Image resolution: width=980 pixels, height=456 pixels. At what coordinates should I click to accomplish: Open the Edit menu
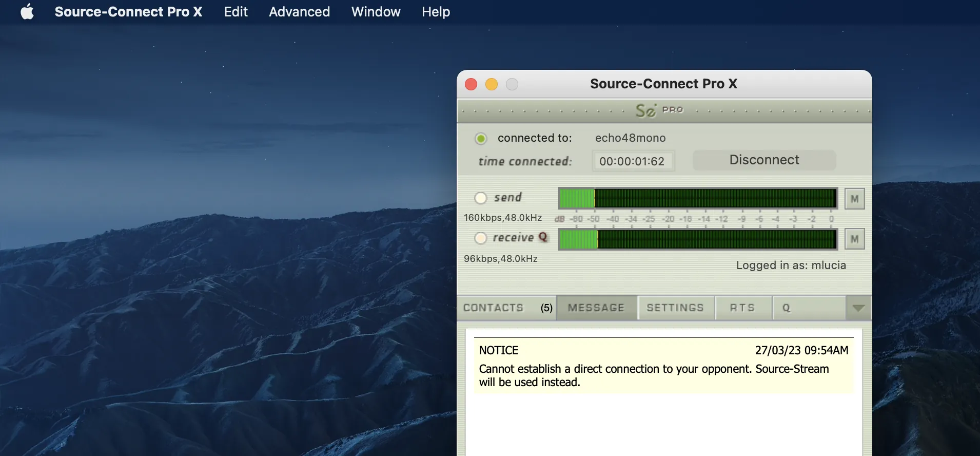tap(236, 11)
